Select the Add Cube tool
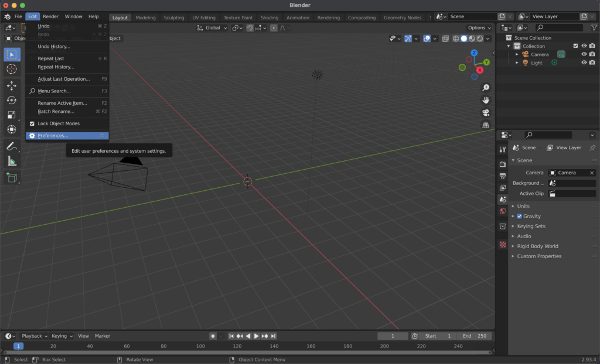This screenshot has height=364, width=600. [x=12, y=178]
